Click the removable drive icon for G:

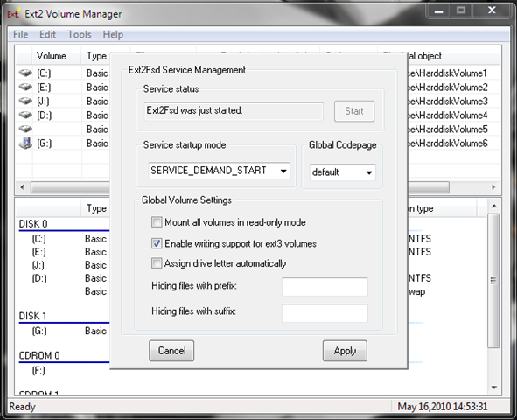(25, 143)
